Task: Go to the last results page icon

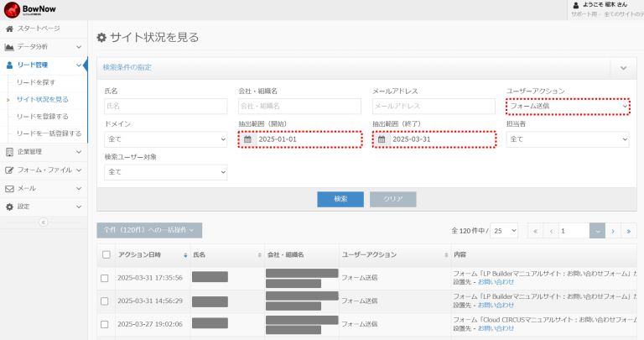Action: pos(629,231)
